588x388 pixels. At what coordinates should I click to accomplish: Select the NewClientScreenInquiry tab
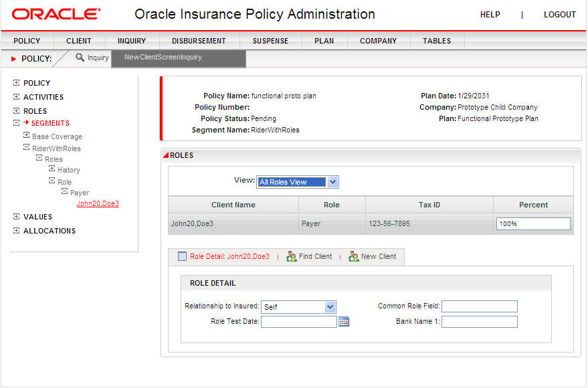(179, 58)
